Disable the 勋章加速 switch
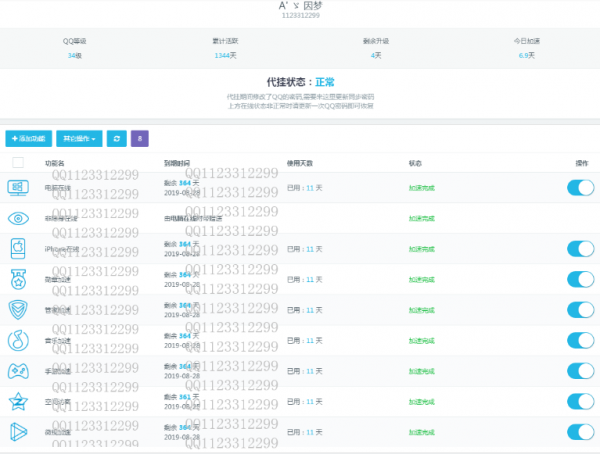The width and height of the screenshot is (600, 454). (580, 279)
